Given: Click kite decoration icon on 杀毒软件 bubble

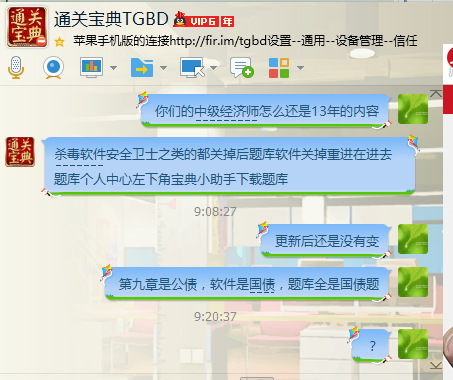Looking at the screenshot, I should point(413,143).
